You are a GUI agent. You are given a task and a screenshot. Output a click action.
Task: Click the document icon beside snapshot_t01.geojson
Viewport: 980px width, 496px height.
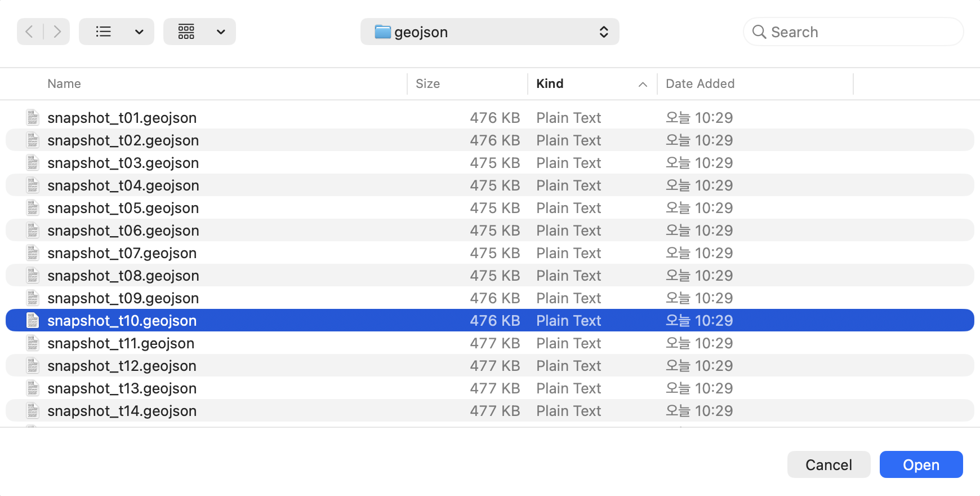(32, 117)
